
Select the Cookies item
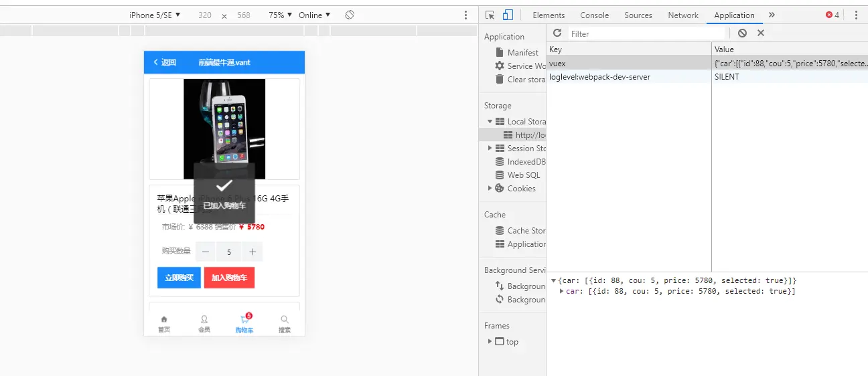[x=515, y=188]
